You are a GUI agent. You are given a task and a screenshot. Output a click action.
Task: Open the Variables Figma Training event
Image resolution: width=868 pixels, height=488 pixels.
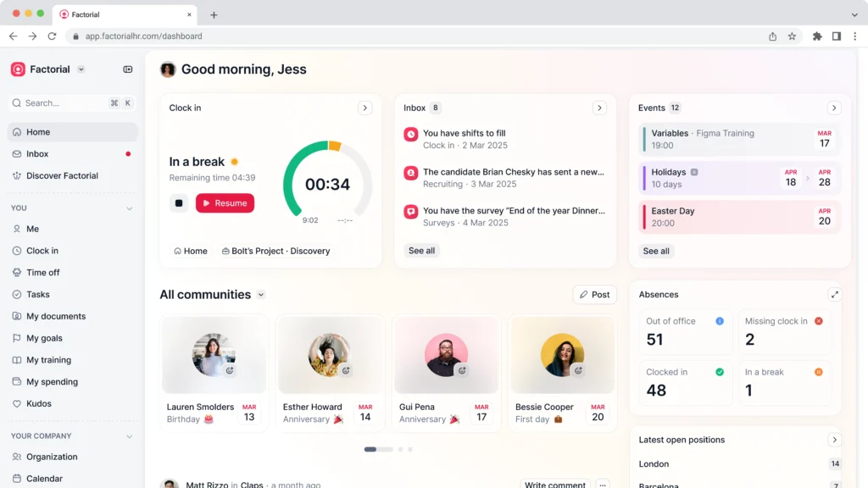coord(739,140)
